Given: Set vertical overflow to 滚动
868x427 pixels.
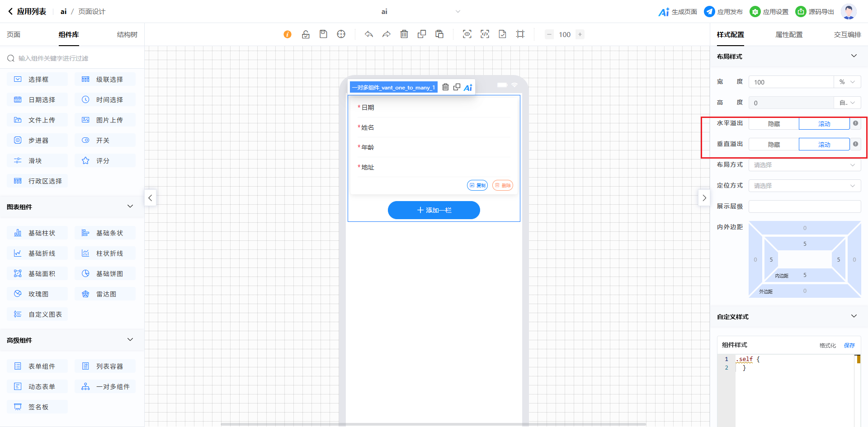Looking at the screenshot, I should click(824, 145).
